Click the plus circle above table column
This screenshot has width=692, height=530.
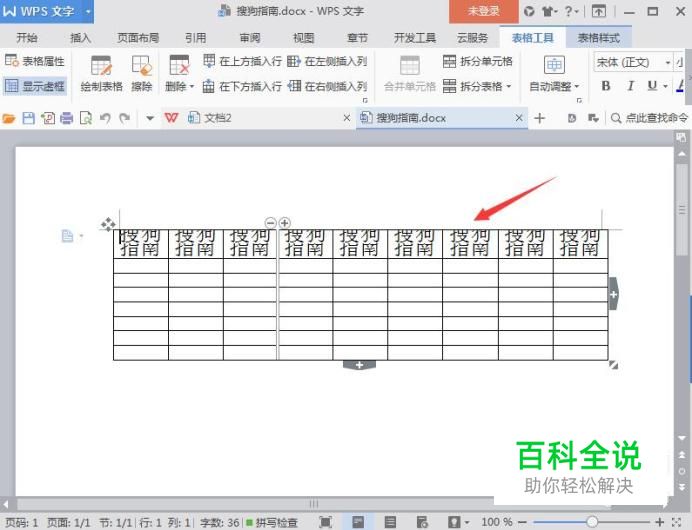pyautogui.click(x=285, y=223)
